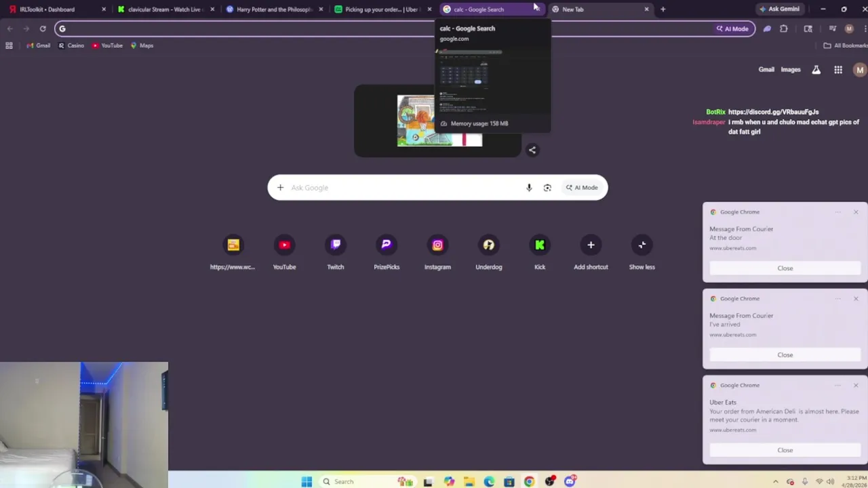Show hidden system tray icons

pyautogui.click(x=776, y=482)
